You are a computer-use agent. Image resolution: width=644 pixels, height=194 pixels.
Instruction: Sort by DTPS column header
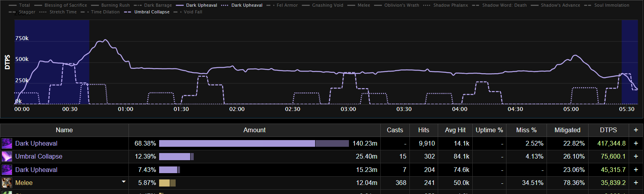[608, 130]
